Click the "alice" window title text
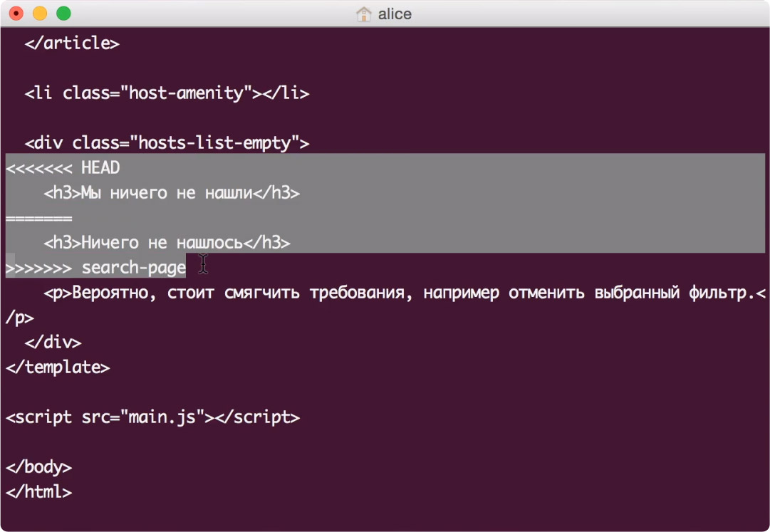770x532 pixels. (x=395, y=14)
